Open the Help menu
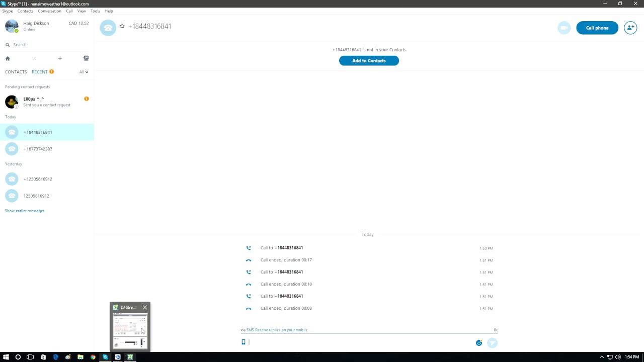The height and width of the screenshot is (362, 644). pyautogui.click(x=109, y=11)
